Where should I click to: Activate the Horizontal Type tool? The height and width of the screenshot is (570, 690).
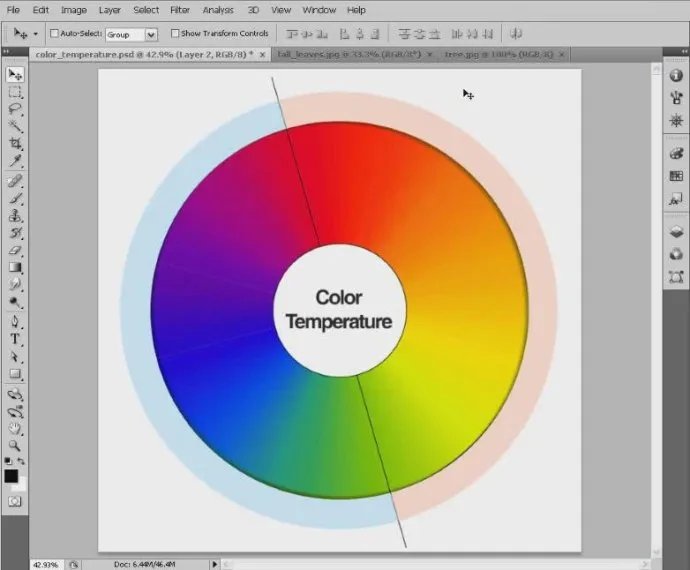15,338
